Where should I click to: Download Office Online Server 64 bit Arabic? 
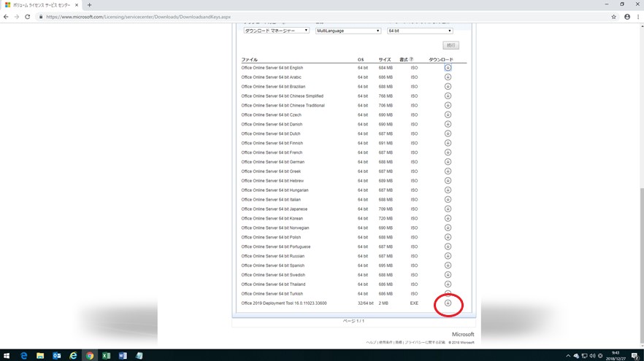pyautogui.click(x=448, y=77)
